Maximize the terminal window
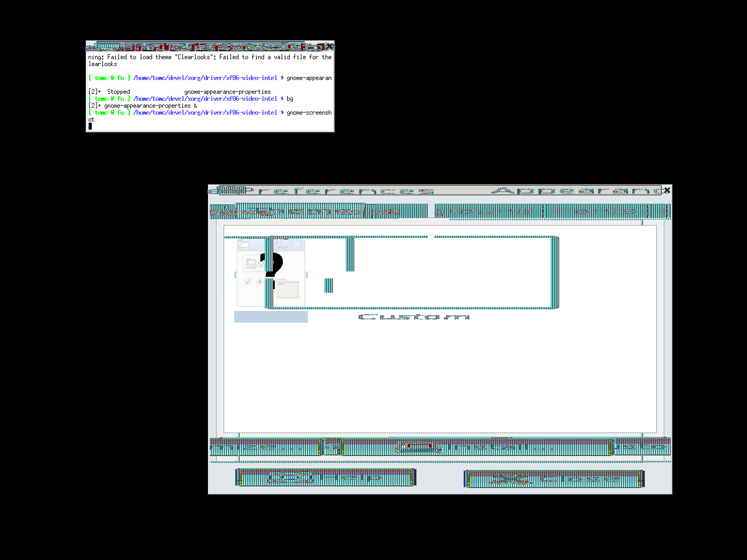The height and width of the screenshot is (560, 747). [319, 47]
